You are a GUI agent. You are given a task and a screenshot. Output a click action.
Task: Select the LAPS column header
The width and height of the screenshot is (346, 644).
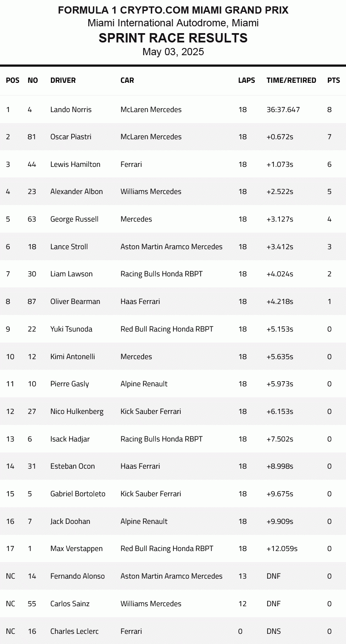point(246,80)
